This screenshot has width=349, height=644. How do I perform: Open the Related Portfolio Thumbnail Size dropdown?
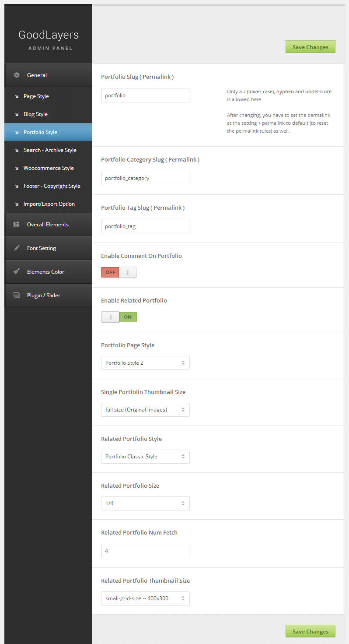[145, 598]
